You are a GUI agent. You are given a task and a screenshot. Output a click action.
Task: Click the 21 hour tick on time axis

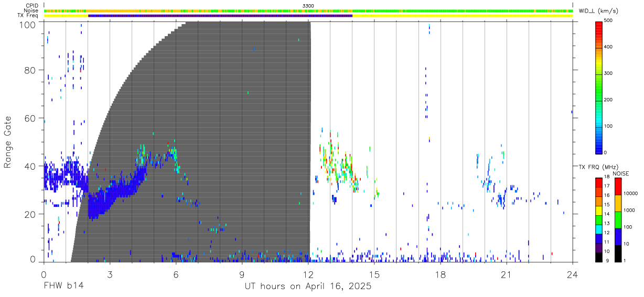(507, 274)
